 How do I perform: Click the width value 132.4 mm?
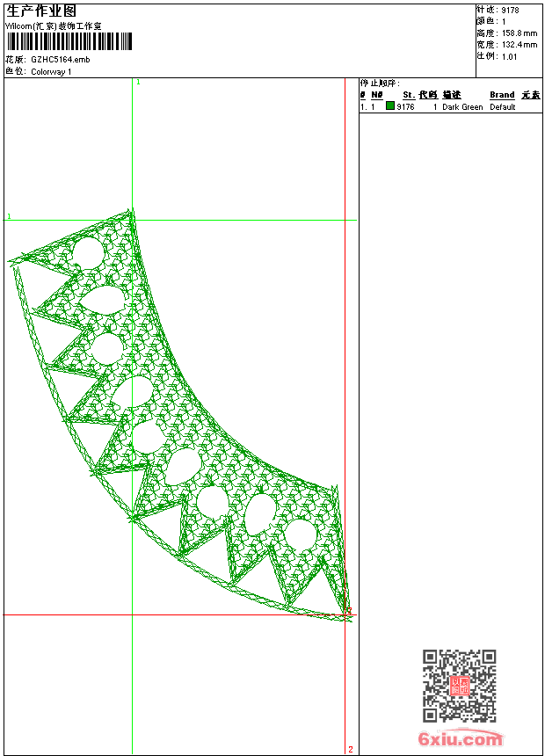[519, 44]
